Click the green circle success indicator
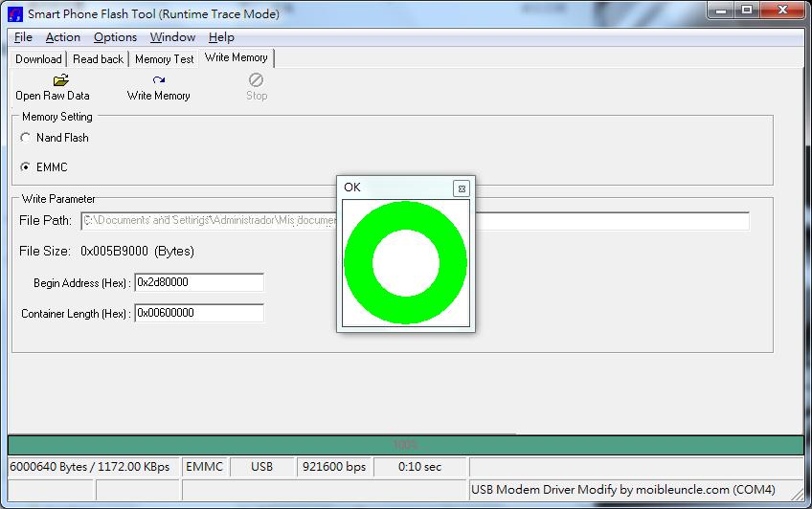812x509 pixels. click(405, 263)
